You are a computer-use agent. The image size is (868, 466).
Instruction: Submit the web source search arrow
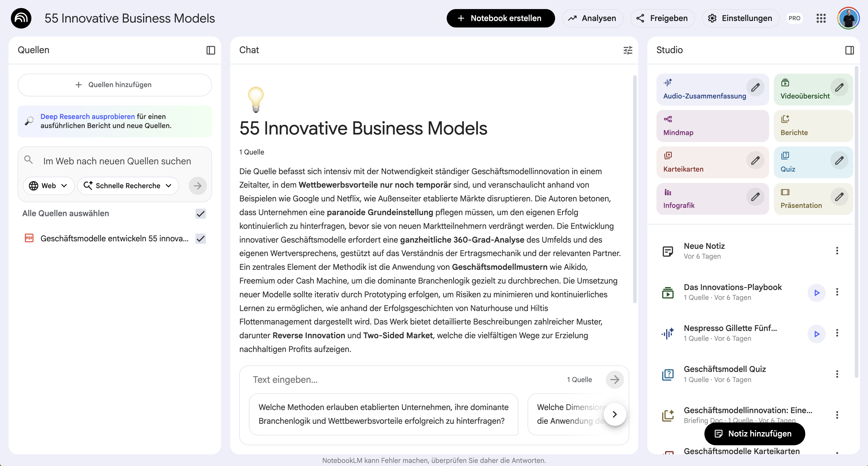198,186
